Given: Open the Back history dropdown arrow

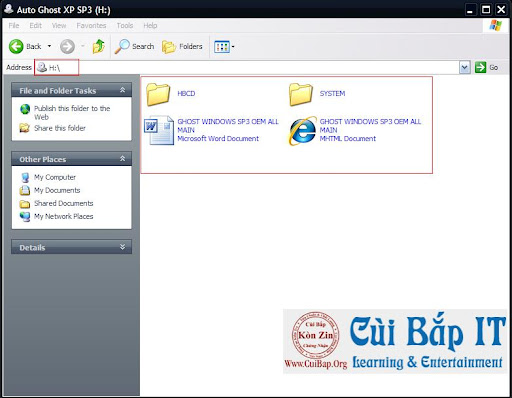Looking at the screenshot, I should (x=49, y=46).
